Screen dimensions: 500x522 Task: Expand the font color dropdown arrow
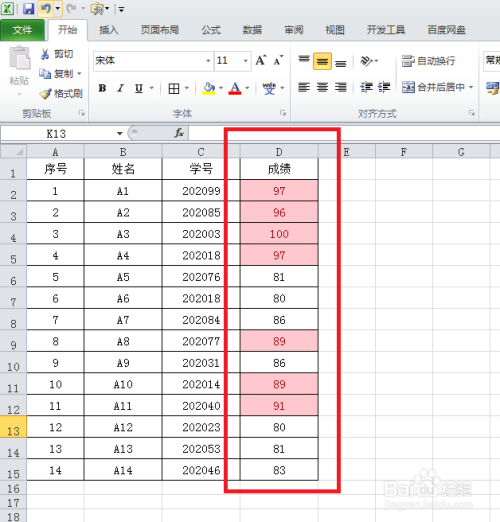point(247,88)
